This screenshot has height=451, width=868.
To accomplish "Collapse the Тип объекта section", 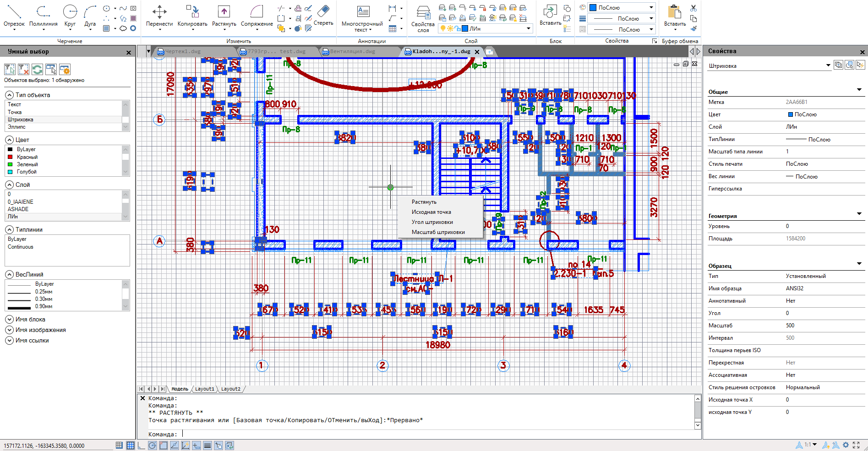I will (9, 95).
